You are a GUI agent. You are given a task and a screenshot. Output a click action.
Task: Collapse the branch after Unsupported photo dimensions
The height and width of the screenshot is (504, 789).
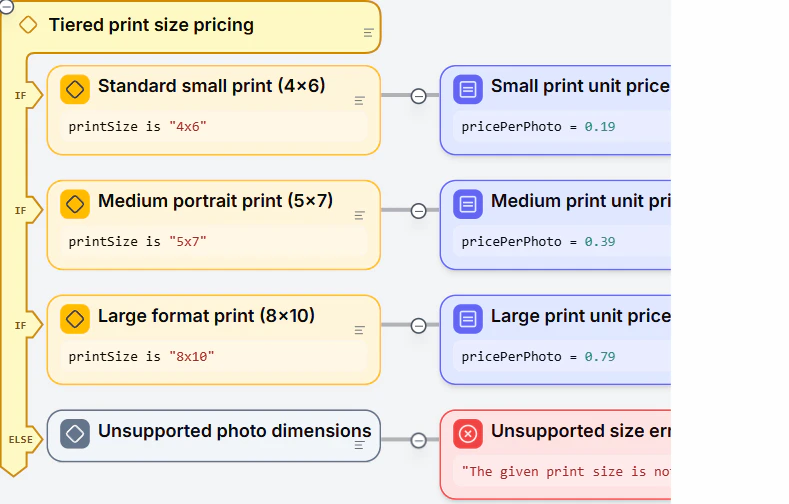point(419,440)
